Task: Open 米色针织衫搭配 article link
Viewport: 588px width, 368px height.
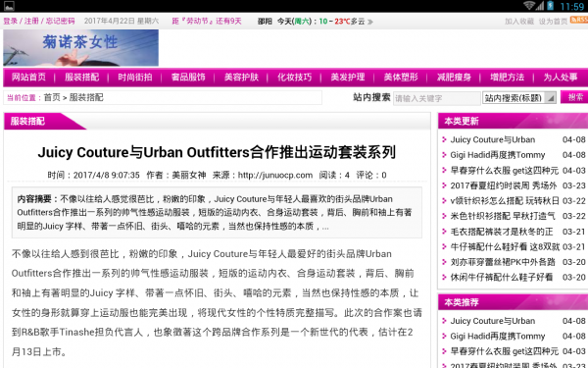Action: pos(503,216)
